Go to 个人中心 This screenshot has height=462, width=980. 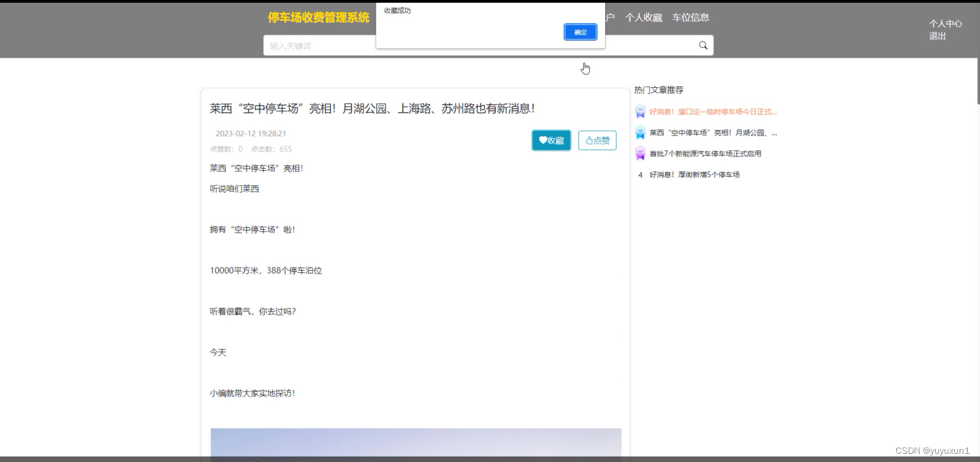click(x=946, y=23)
